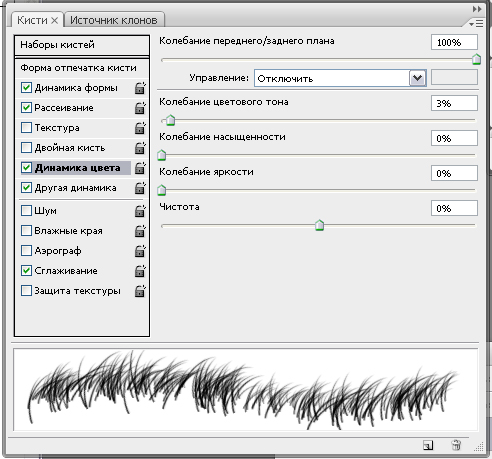Enable the Двойная кисть checkbox

click(26, 148)
